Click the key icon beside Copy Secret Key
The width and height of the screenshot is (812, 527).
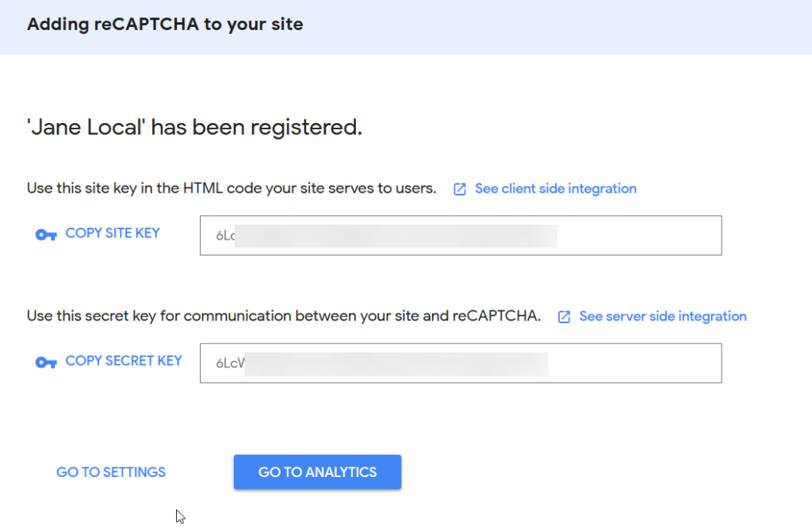coord(45,362)
